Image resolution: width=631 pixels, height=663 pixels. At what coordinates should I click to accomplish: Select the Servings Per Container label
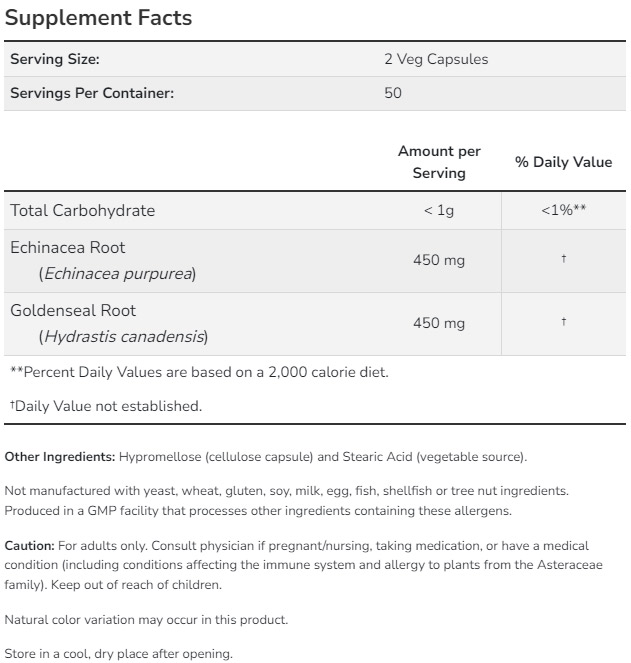[x=92, y=93]
